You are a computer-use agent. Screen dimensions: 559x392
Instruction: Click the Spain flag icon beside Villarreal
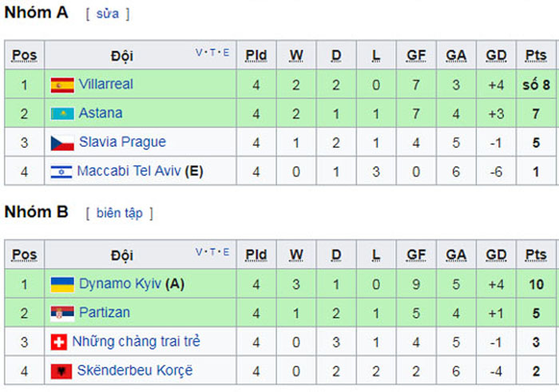tap(62, 85)
